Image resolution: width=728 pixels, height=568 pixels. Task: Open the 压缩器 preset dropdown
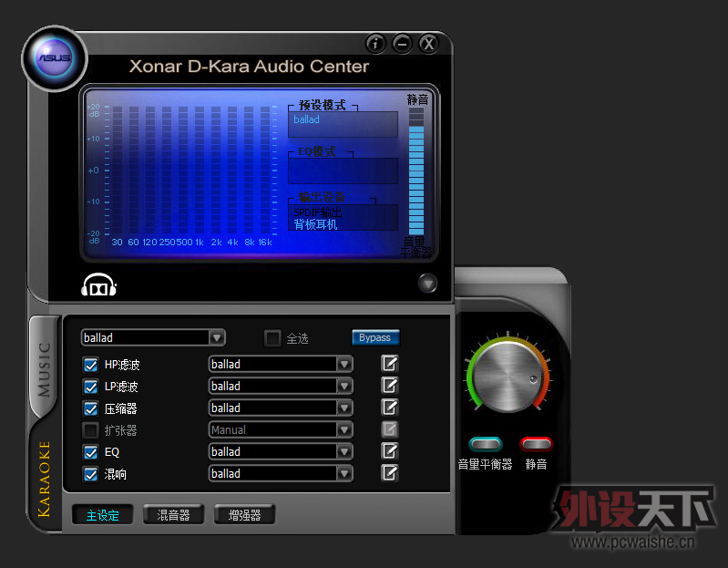tap(281, 408)
